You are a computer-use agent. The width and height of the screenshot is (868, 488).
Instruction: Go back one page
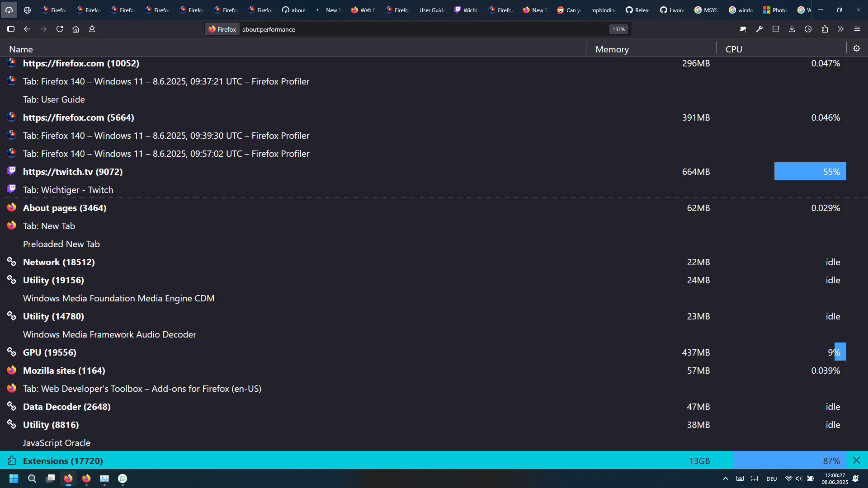27,29
